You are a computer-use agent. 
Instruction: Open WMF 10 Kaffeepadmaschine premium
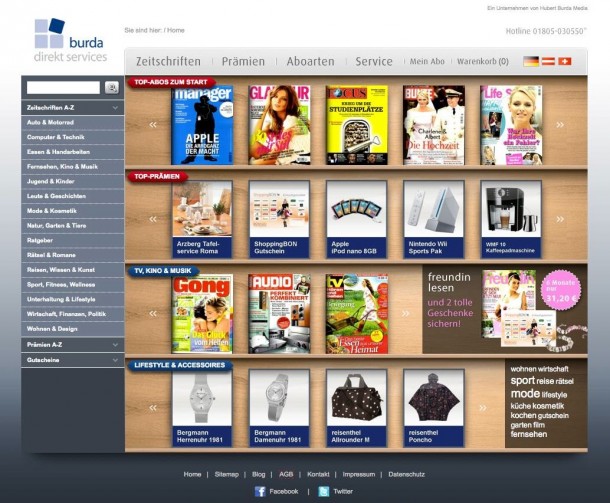[511, 219]
